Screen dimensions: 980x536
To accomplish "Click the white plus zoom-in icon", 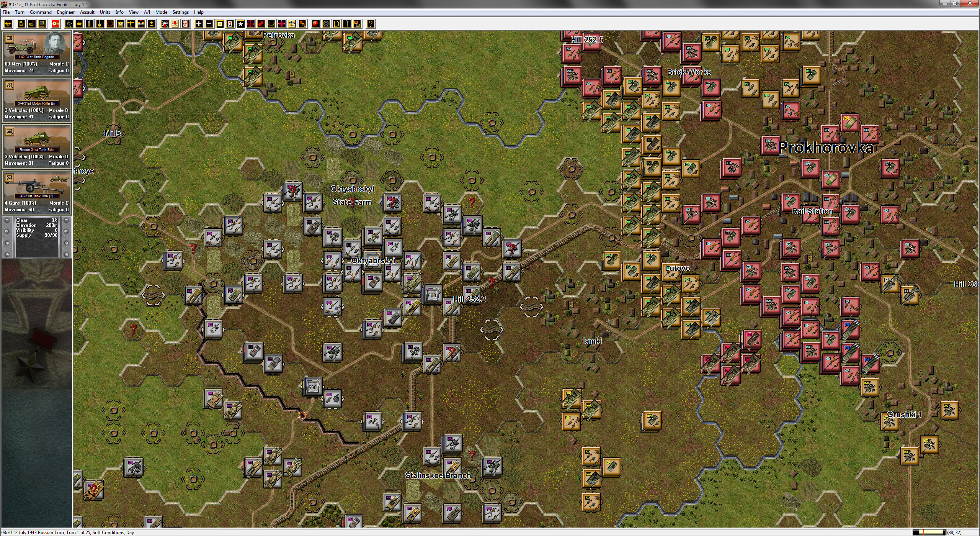I will click(x=199, y=24).
